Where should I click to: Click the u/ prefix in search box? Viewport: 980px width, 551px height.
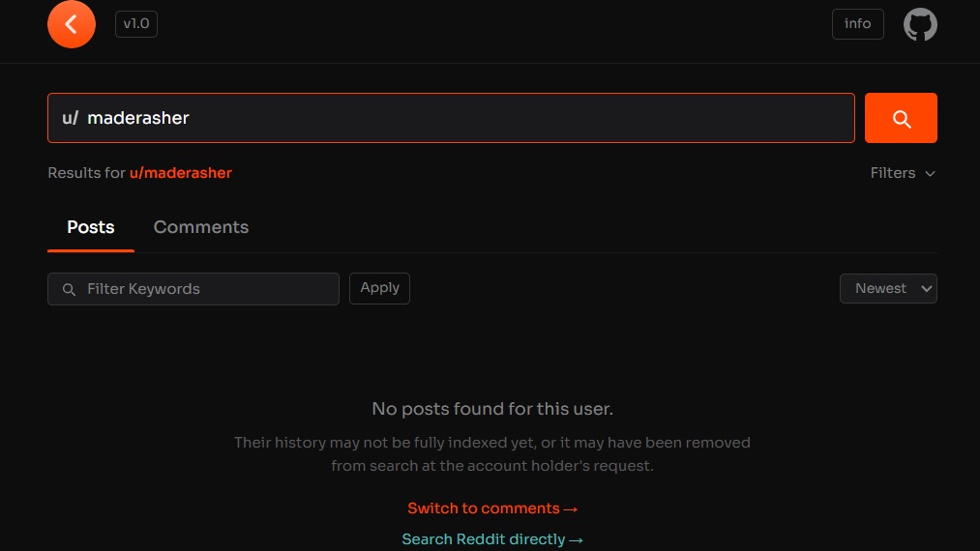(70, 118)
